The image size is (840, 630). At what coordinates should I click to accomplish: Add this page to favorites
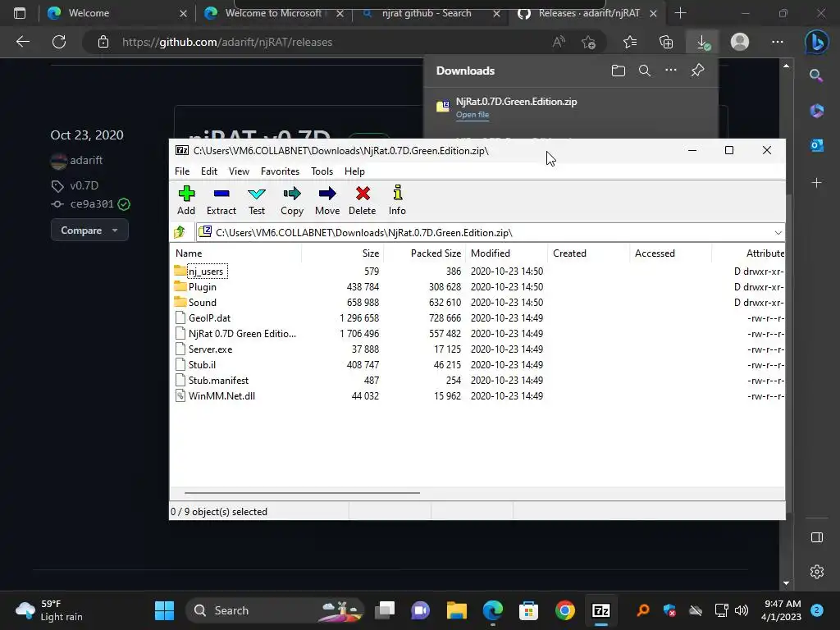click(x=588, y=42)
